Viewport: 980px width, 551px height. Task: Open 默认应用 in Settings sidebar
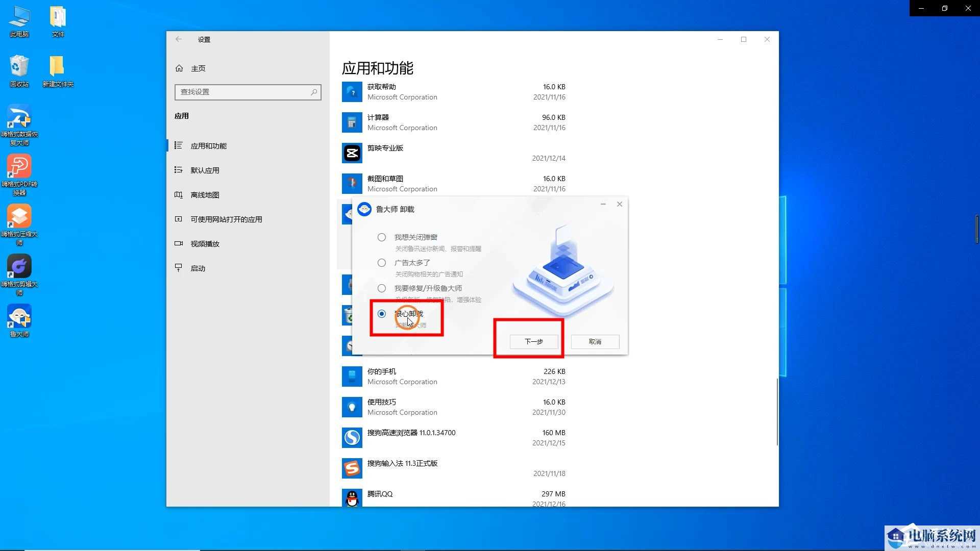pos(248,170)
